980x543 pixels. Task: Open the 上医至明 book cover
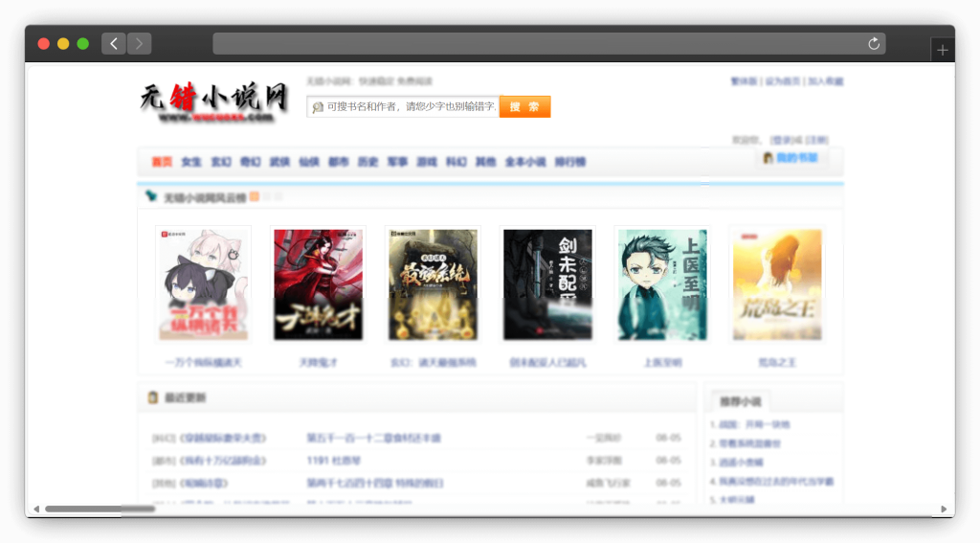pos(662,284)
